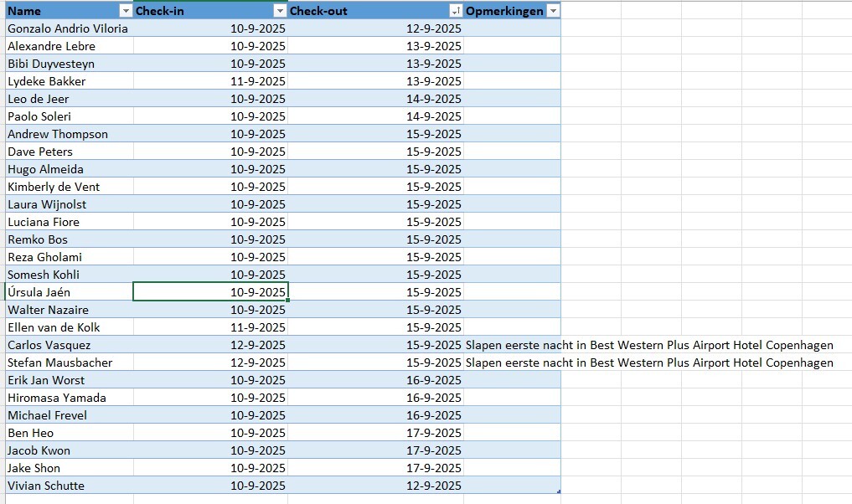Click Leo de Jeer's check-out 14-9-2025
Image resolution: width=852 pixels, height=504 pixels.
(375, 99)
